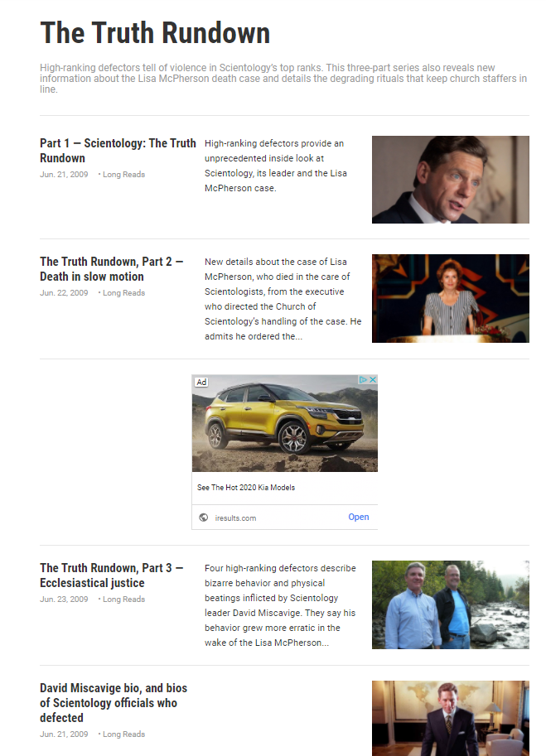Viewport: 546px width, 756px height.
Task: Click the Ad label badge
Action: pos(201,382)
